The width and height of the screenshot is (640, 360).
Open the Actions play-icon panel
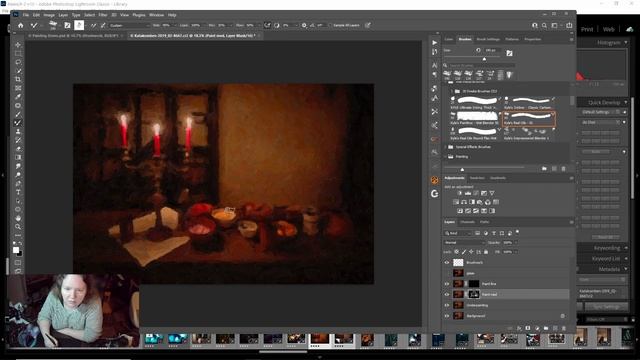click(435, 42)
